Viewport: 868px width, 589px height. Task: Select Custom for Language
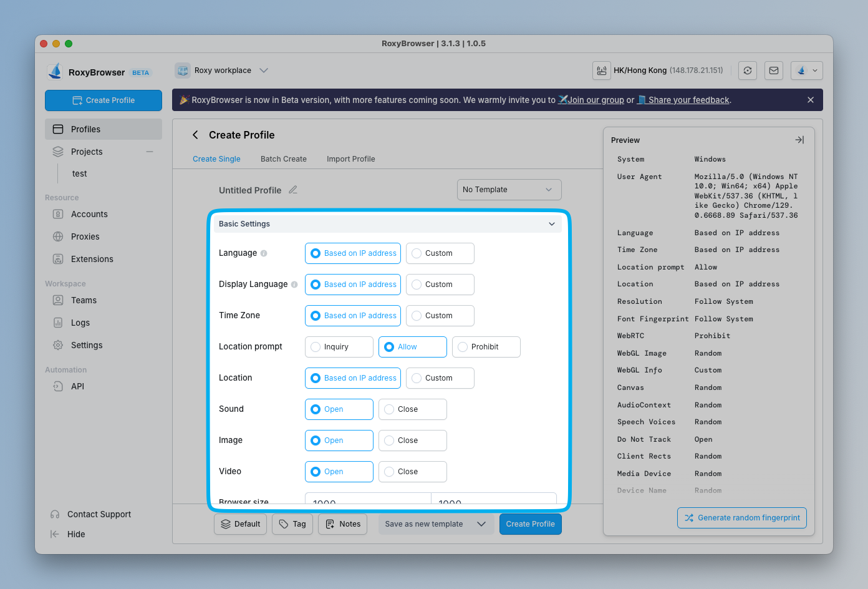[x=440, y=253]
